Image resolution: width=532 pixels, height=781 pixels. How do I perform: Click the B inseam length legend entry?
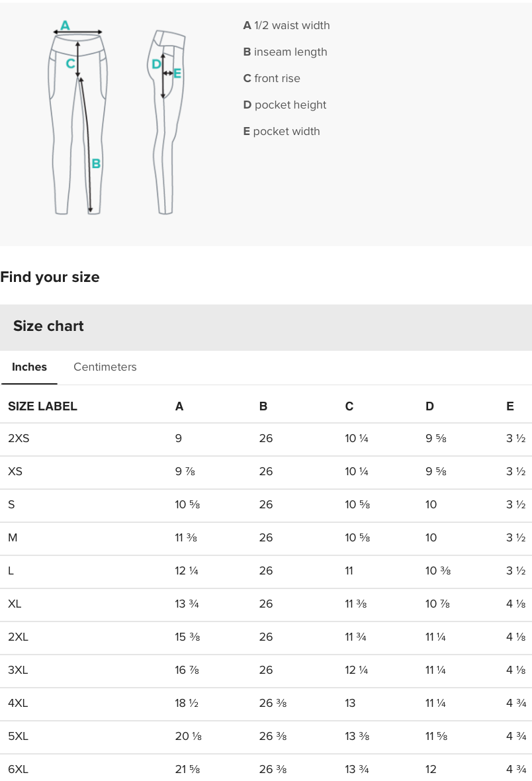pos(285,52)
